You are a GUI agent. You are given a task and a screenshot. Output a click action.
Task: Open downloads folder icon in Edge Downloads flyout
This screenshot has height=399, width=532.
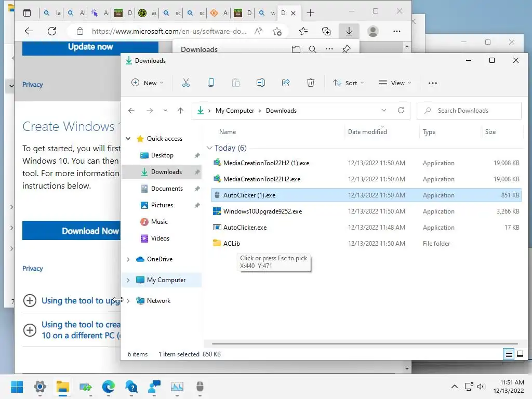(x=296, y=49)
